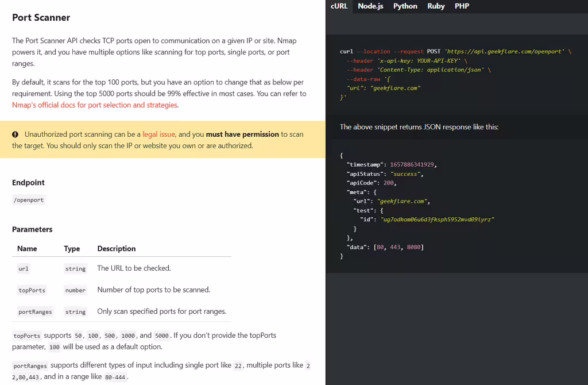Follow the "legal issue" link in the warning

tap(159, 134)
